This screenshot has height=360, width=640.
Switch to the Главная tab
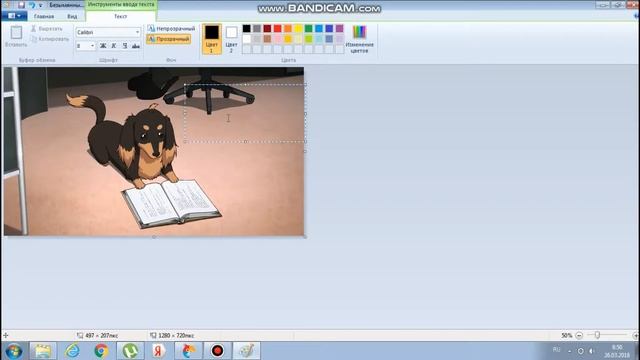coord(44,16)
